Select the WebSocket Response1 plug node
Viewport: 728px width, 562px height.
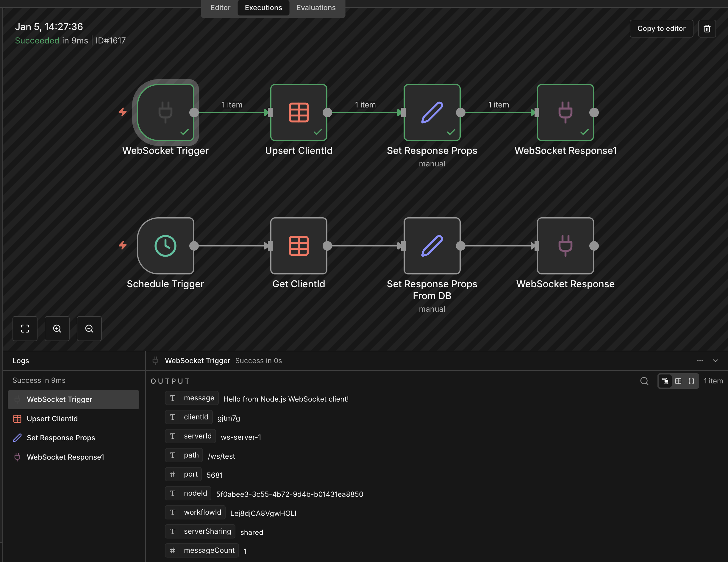(565, 113)
